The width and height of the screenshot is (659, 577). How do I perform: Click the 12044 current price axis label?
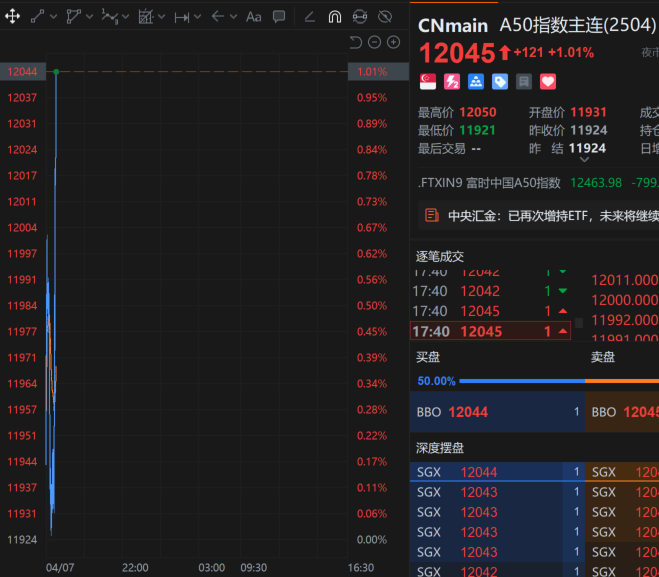[x=22, y=71]
